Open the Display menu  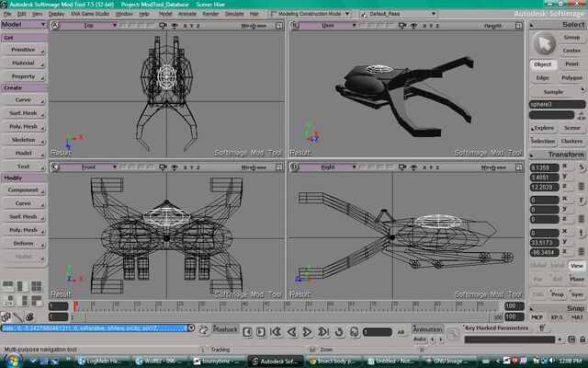[57, 14]
